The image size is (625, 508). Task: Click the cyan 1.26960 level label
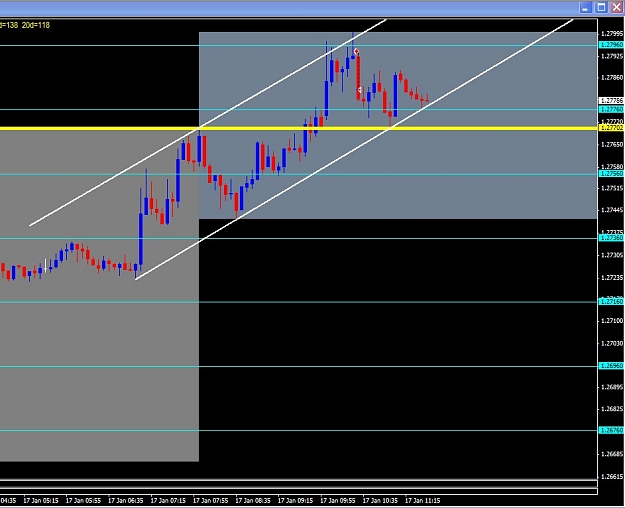[611, 366]
